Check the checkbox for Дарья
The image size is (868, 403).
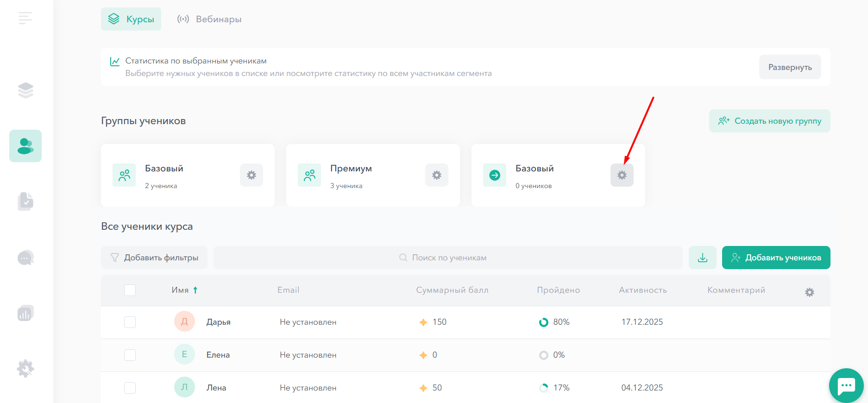click(130, 322)
